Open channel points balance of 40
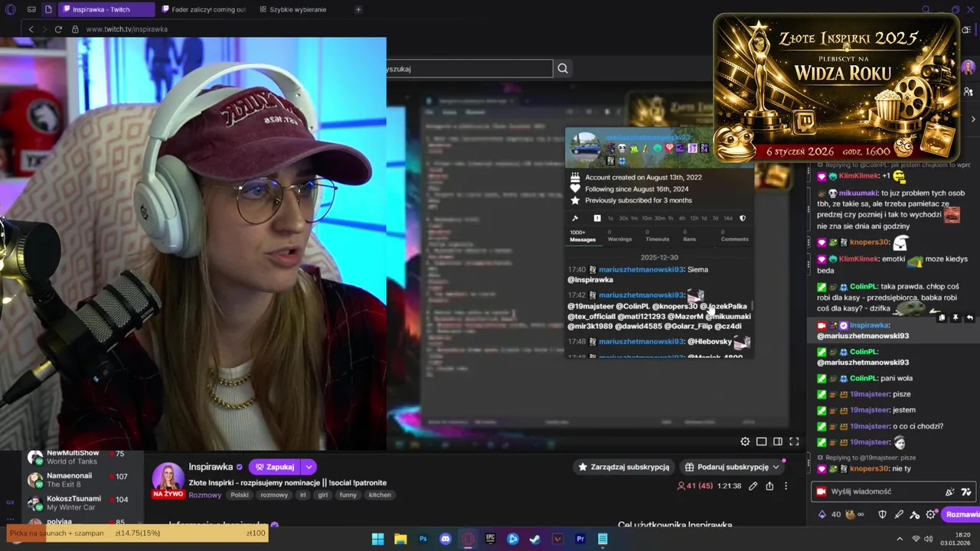Screen dimensions: 980x551 830,514
